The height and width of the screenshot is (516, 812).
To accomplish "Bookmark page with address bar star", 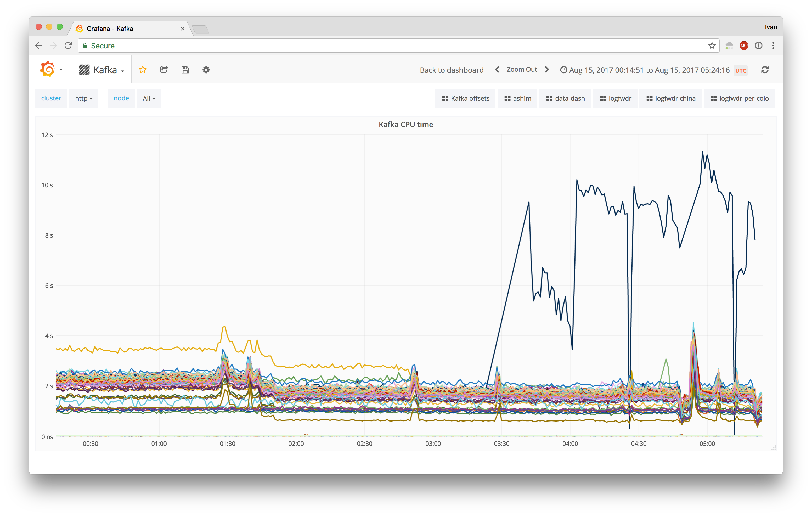I will (712, 46).
